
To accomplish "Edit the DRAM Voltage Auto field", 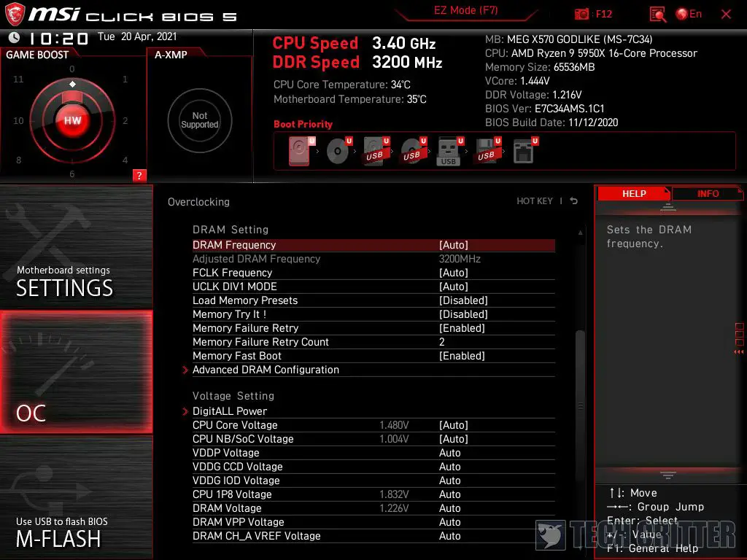I will tap(373, 507).
